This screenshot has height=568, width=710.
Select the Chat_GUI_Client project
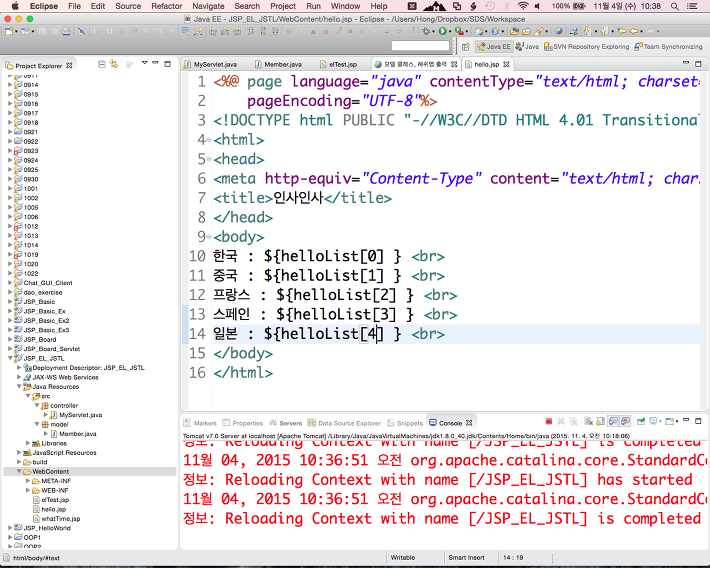click(48, 283)
